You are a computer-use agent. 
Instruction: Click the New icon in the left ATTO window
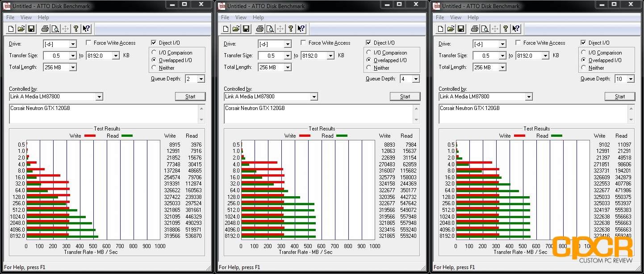coord(11,29)
